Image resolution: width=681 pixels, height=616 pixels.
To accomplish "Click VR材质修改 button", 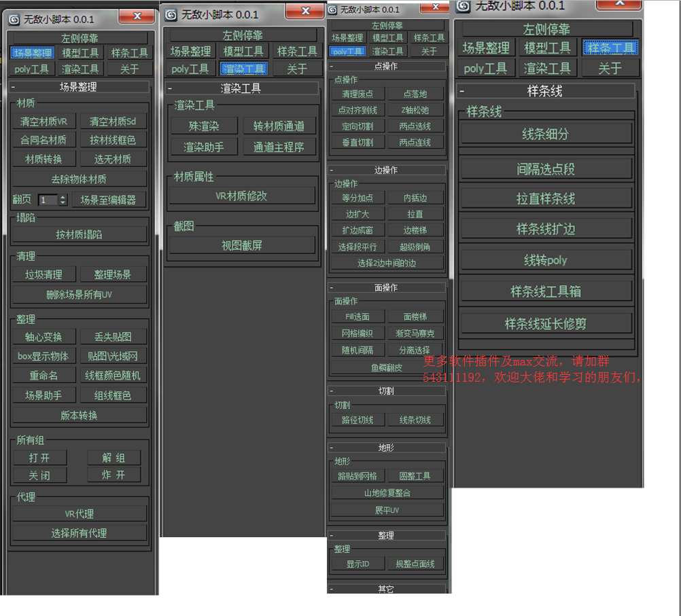I will 241,196.
